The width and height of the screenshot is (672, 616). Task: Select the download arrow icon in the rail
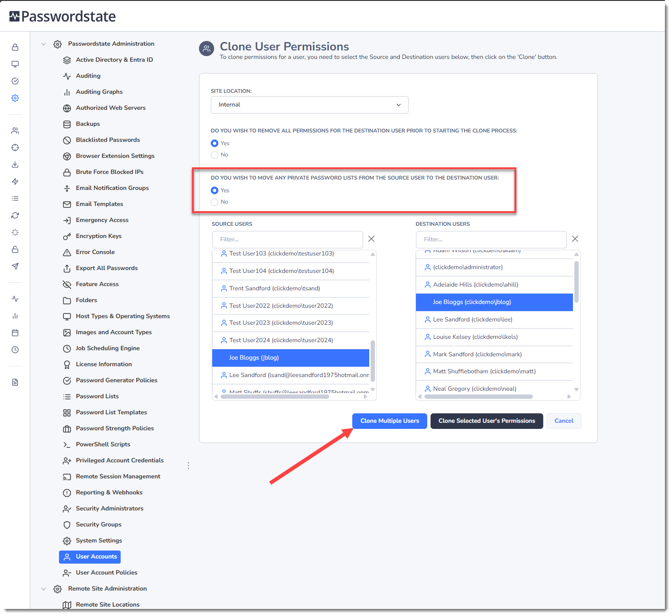pyautogui.click(x=15, y=164)
